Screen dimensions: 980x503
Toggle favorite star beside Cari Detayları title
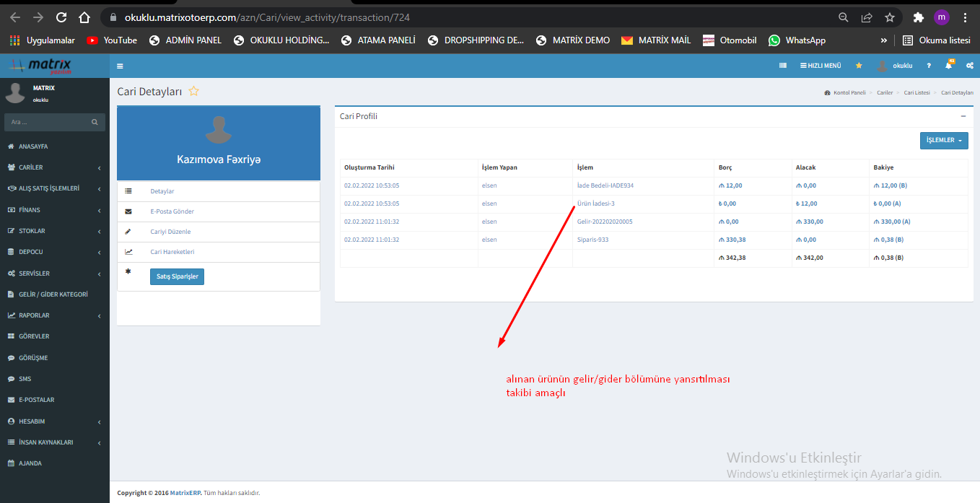coord(193,92)
